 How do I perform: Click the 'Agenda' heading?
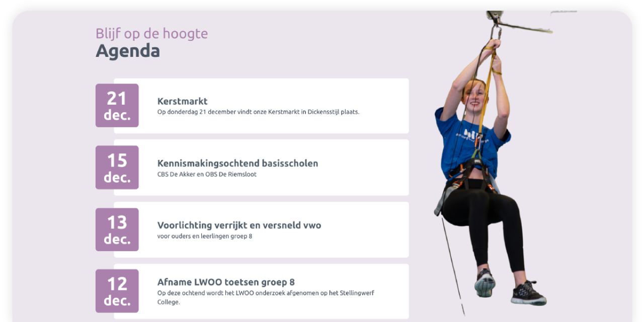click(128, 51)
